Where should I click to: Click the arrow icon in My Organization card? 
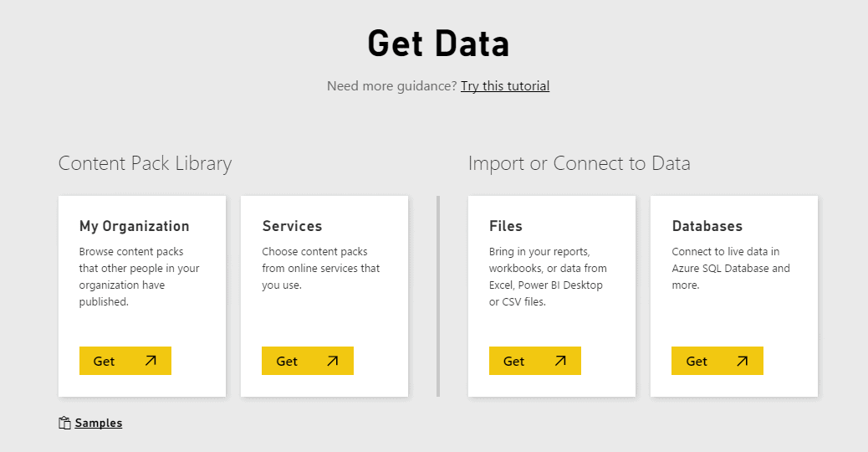[x=151, y=361]
